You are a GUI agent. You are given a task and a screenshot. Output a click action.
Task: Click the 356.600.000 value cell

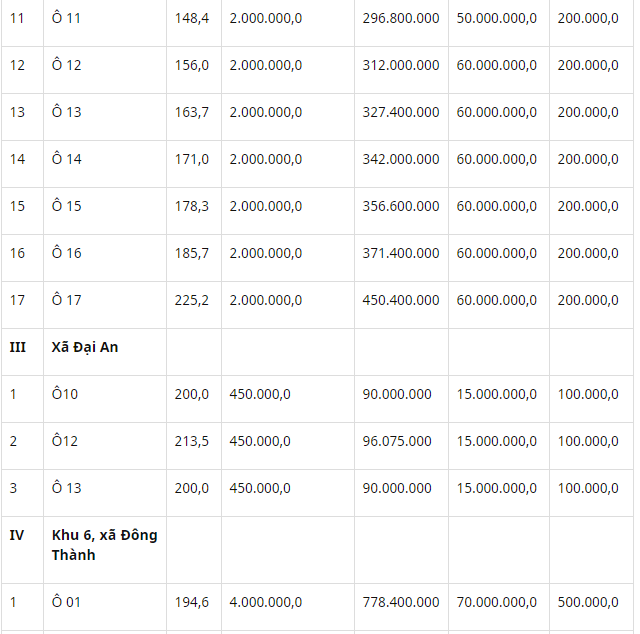click(401, 206)
